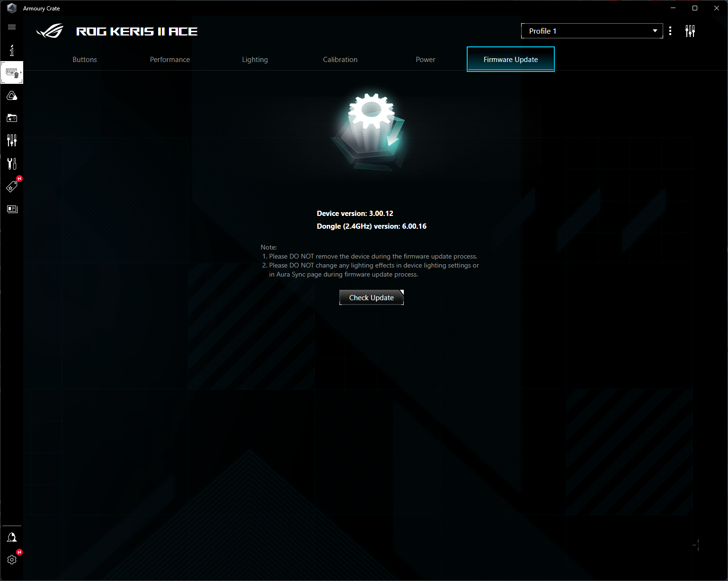This screenshot has width=728, height=581.
Task: Minimize the Armoury Crate window
Action: pos(673,8)
